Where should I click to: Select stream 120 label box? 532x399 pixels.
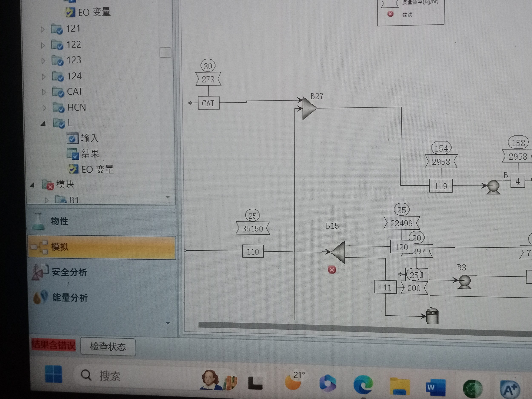pyautogui.click(x=401, y=247)
